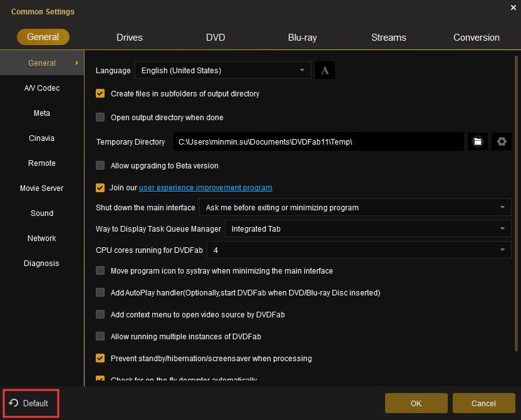This screenshot has width=521, height=420.
Task: Switch to the General top tab
Action: coord(43,37)
